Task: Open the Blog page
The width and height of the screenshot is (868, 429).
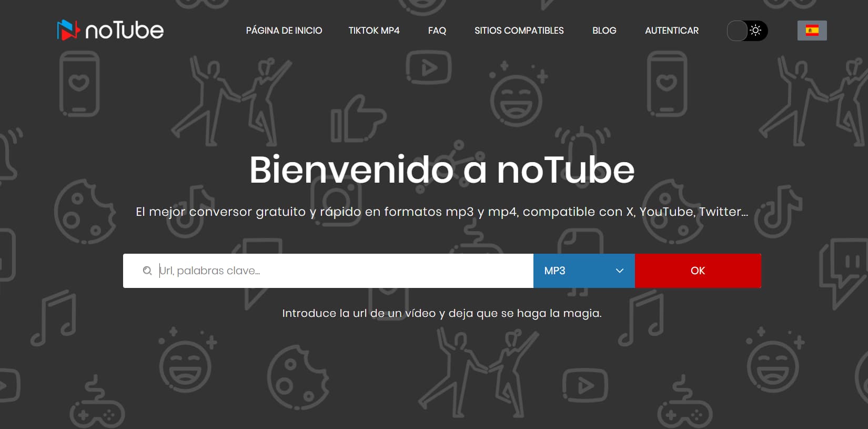Action: (x=604, y=31)
